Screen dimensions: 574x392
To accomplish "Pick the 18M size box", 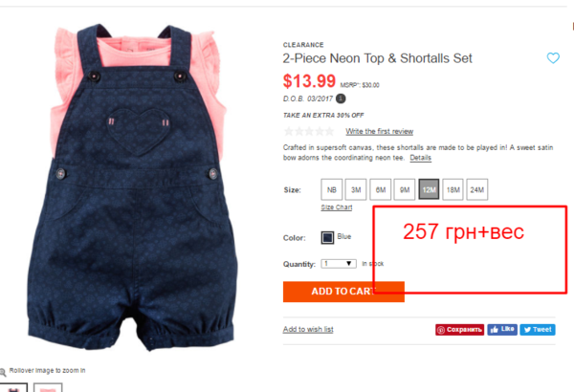I will [453, 189].
